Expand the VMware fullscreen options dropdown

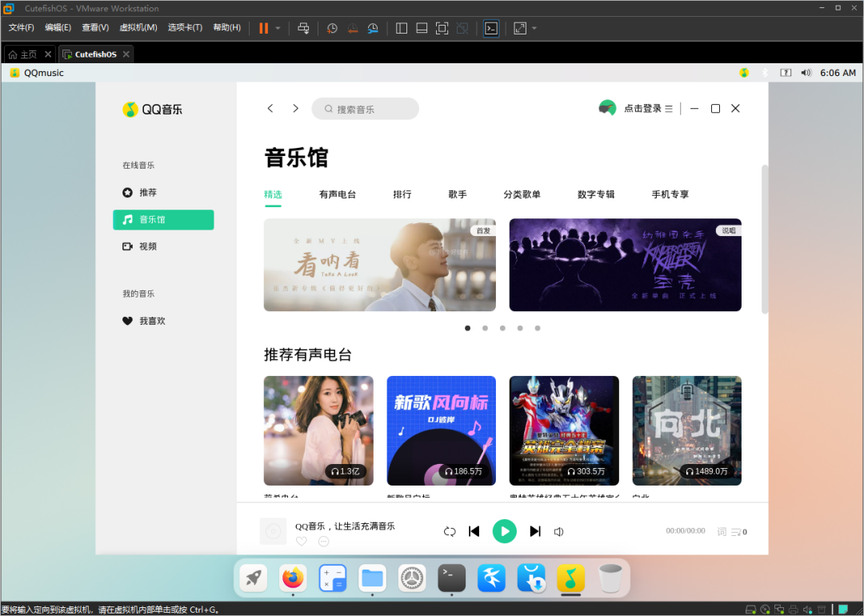pyautogui.click(x=534, y=28)
